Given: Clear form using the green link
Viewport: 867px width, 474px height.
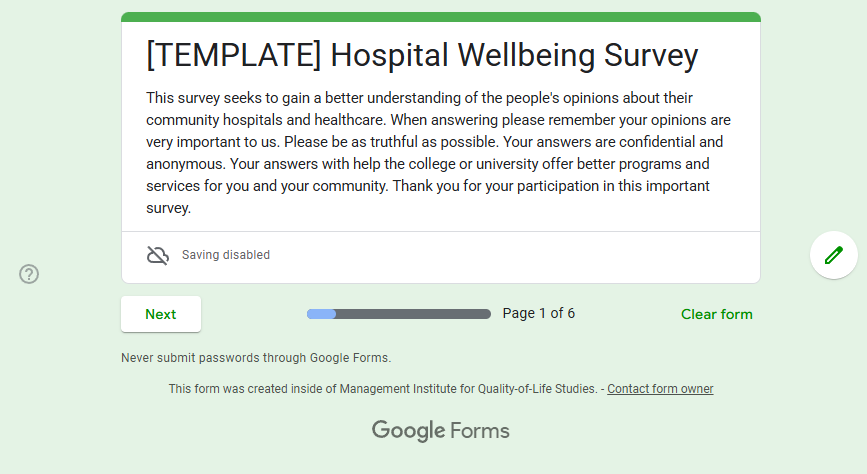Looking at the screenshot, I should point(716,314).
